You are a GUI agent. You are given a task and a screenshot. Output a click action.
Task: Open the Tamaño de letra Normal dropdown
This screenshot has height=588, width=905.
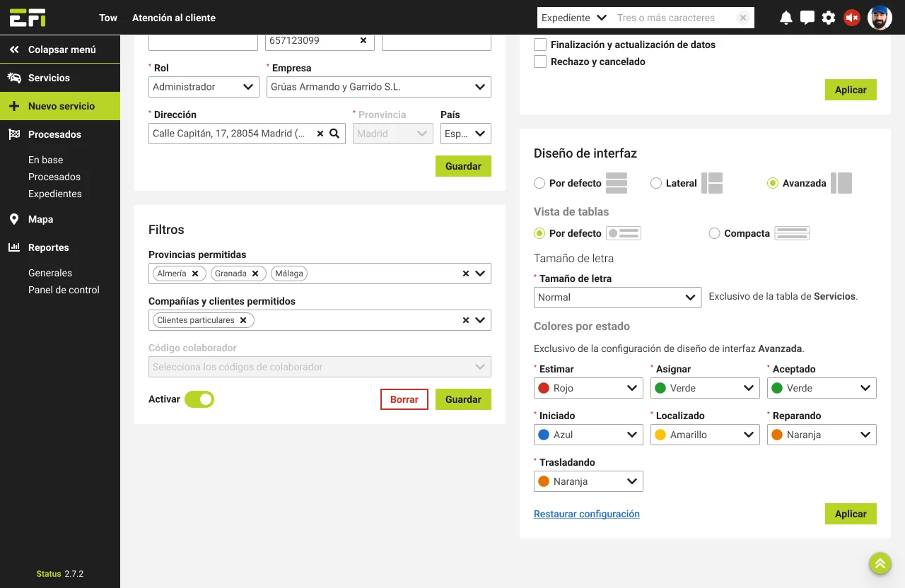point(617,298)
